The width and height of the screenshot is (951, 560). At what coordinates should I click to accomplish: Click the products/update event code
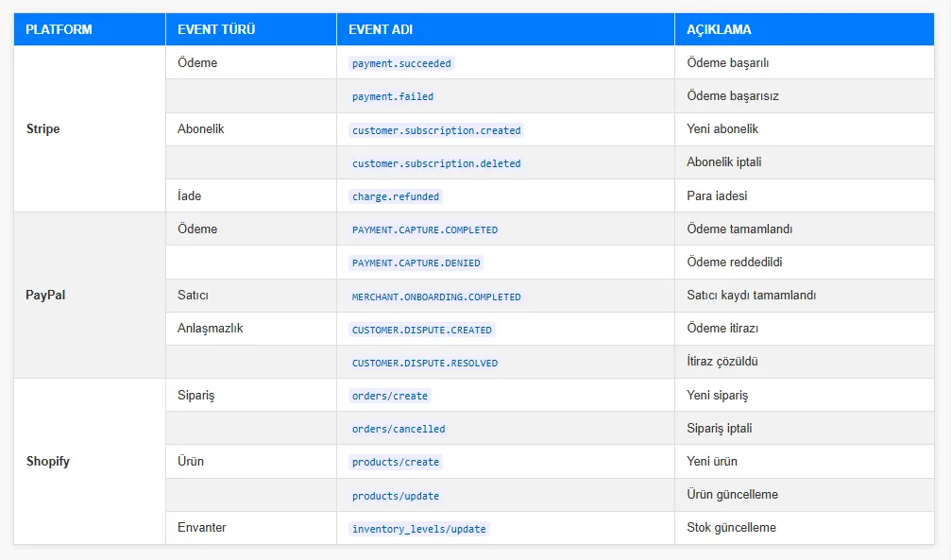[396, 496]
